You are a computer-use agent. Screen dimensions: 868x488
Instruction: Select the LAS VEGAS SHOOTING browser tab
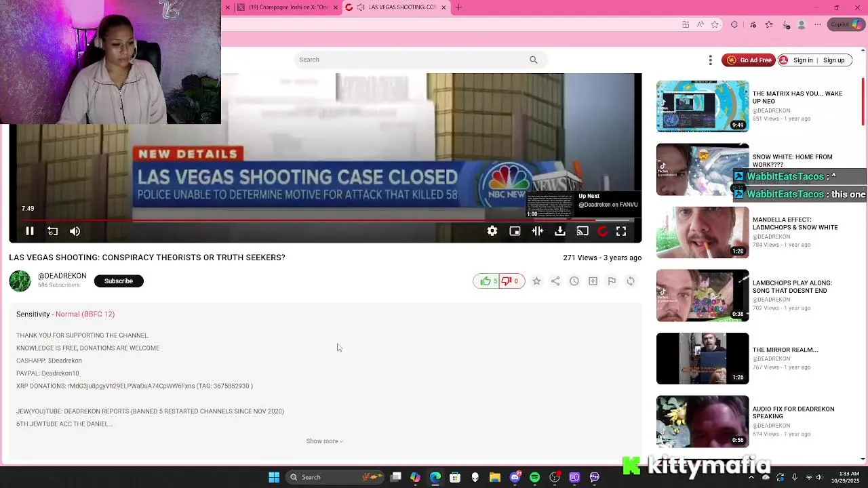[397, 7]
